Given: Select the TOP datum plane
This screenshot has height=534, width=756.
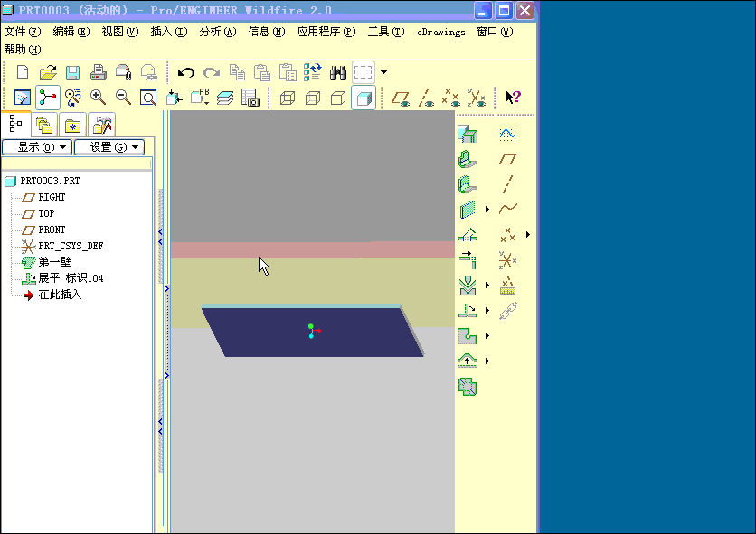Looking at the screenshot, I should tap(46, 213).
